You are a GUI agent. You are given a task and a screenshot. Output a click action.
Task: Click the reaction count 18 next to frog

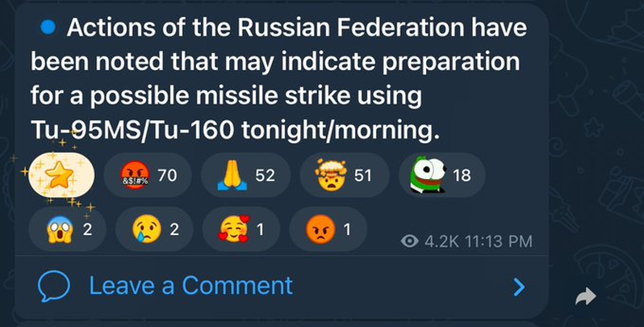pos(462,175)
